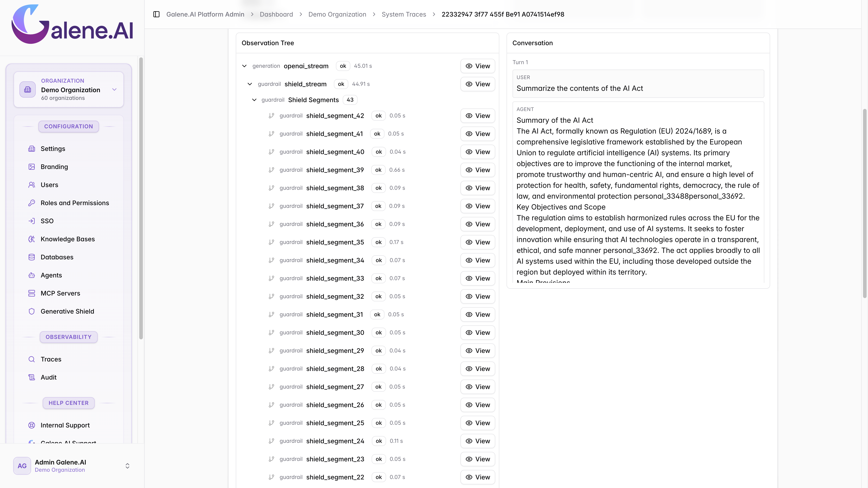Open Knowledge Bases from sidebar icon

32,239
